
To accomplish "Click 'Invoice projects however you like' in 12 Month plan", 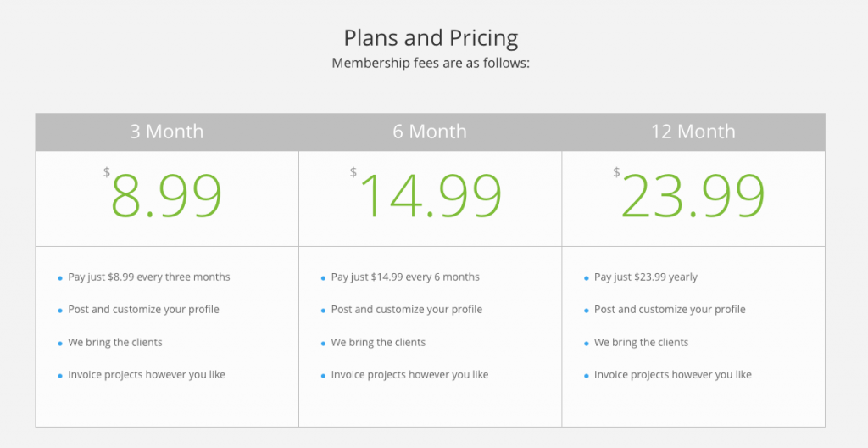I will (672, 375).
